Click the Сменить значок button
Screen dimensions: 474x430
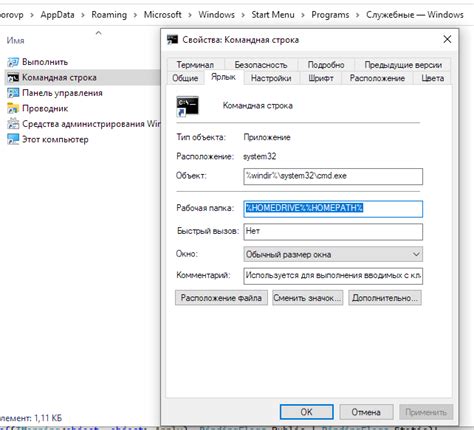coord(307,298)
